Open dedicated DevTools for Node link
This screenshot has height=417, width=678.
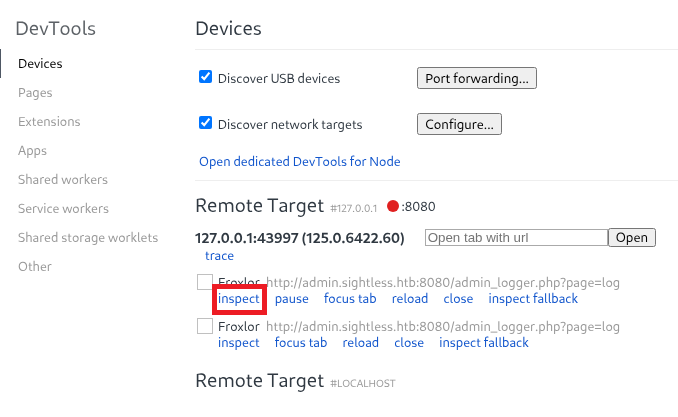[300, 161]
